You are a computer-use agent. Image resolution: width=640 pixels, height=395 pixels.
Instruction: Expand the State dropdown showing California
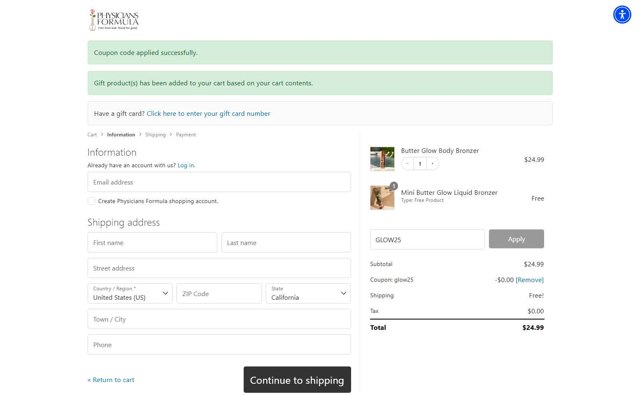308,293
